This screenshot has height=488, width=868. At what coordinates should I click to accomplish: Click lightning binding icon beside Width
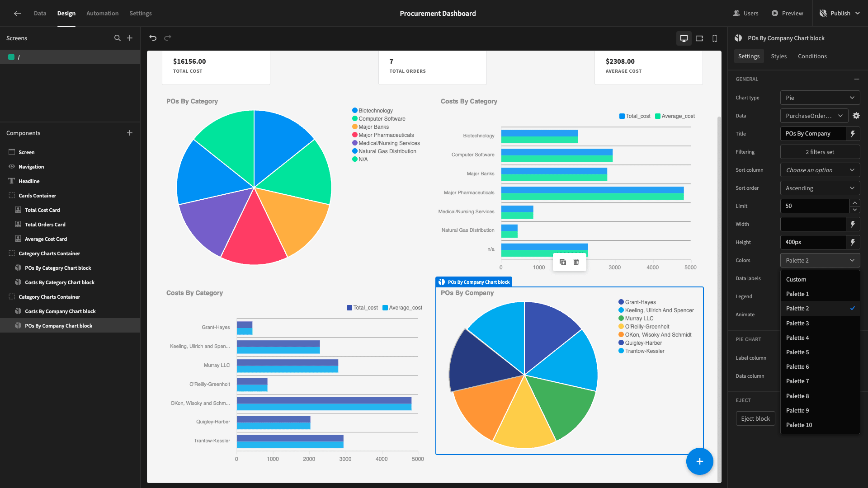tap(853, 224)
